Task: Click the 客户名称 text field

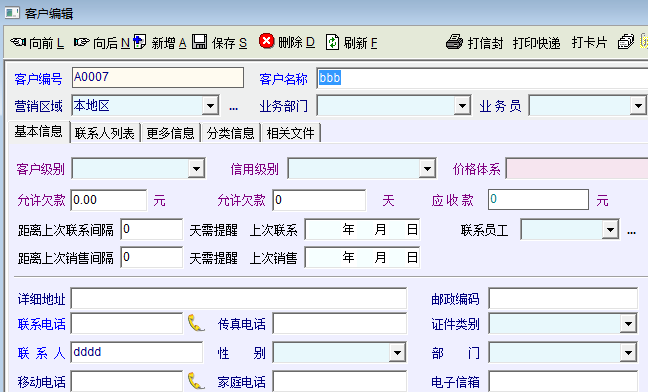Action: point(482,78)
